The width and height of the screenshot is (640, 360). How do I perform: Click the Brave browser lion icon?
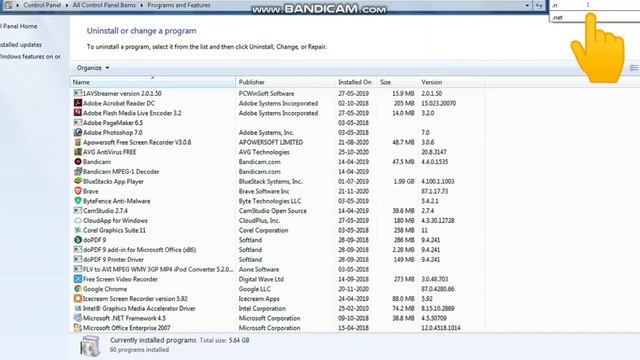coord(78,191)
